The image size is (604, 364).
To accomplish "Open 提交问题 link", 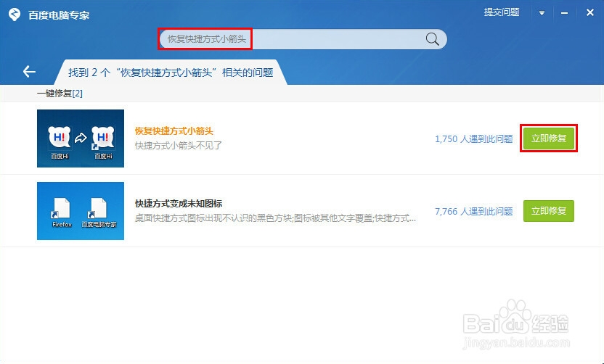I will pyautogui.click(x=502, y=12).
